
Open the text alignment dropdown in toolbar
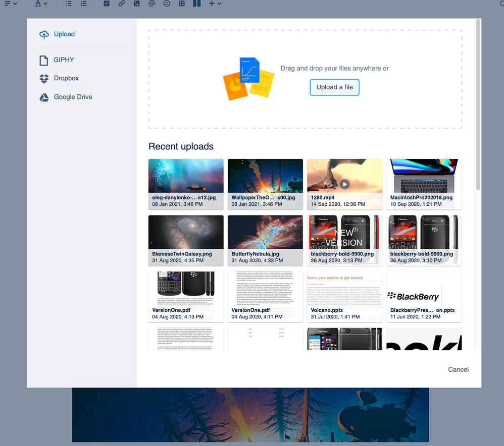coord(10,4)
